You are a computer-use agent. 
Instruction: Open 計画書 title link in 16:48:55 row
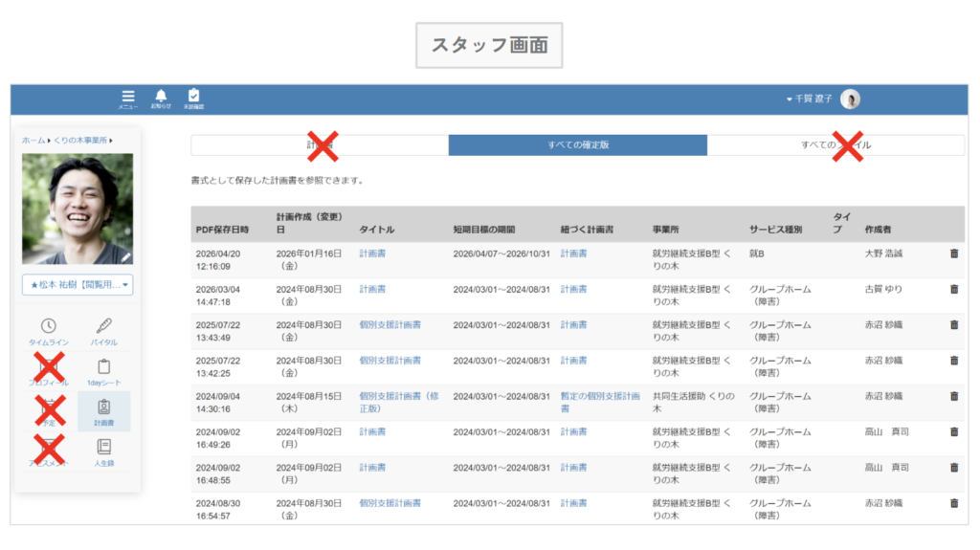tap(372, 468)
